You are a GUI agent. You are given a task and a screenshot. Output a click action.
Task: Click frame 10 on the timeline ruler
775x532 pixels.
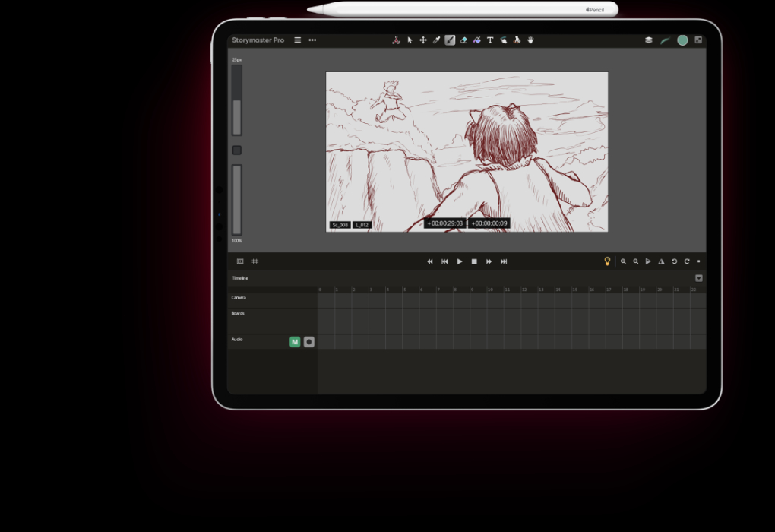pyautogui.click(x=490, y=290)
